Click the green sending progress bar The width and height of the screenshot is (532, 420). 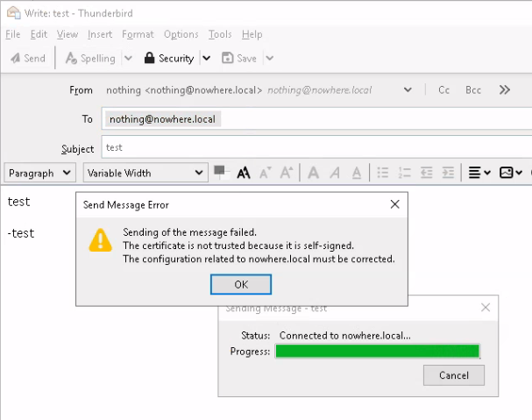(x=377, y=351)
